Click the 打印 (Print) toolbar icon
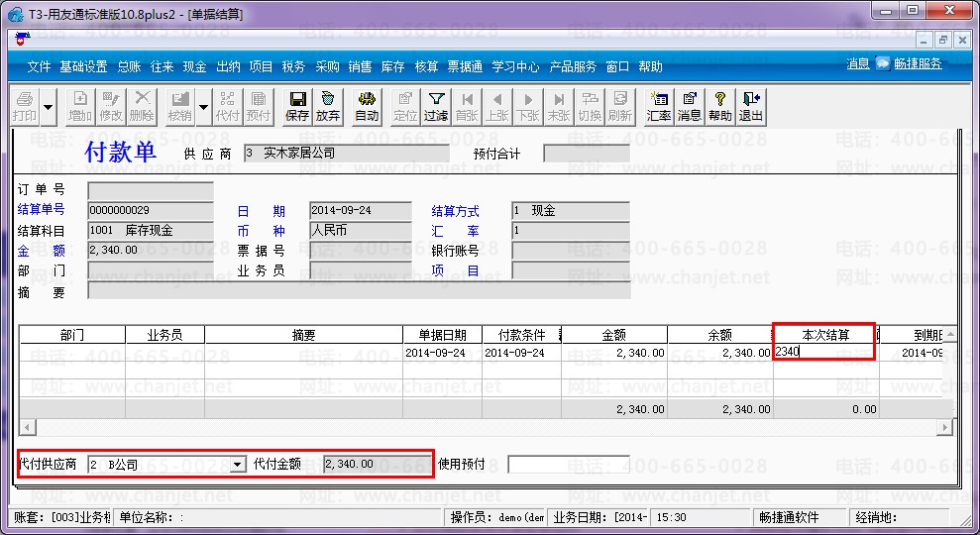This screenshot has height=535, width=980. [25, 106]
